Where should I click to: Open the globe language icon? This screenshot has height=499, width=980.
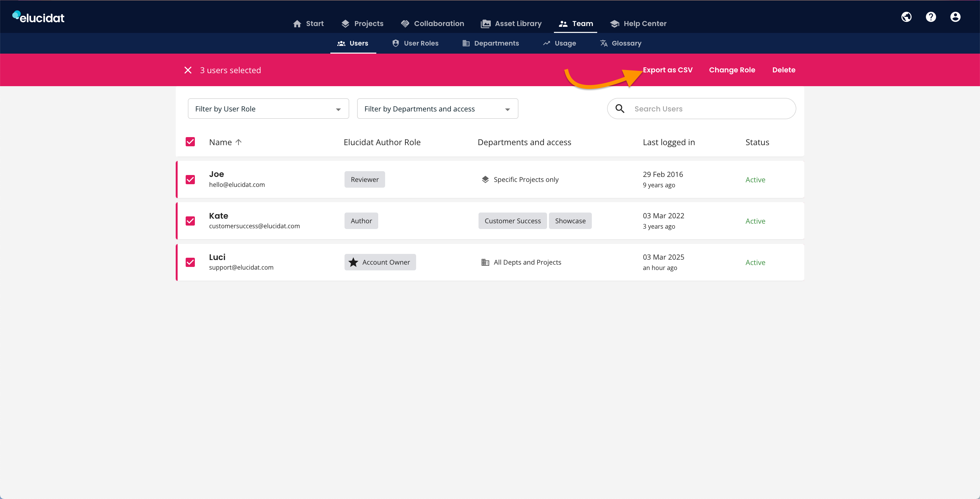tap(906, 17)
